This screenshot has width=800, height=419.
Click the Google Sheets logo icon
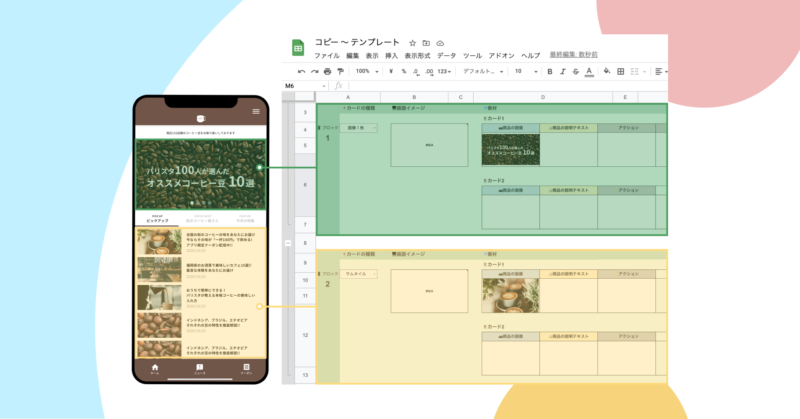(298, 48)
